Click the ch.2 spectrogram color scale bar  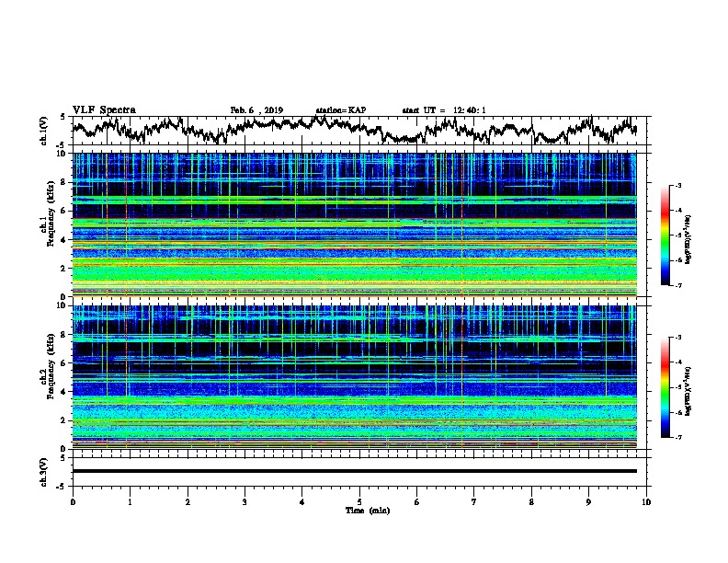(x=665, y=387)
